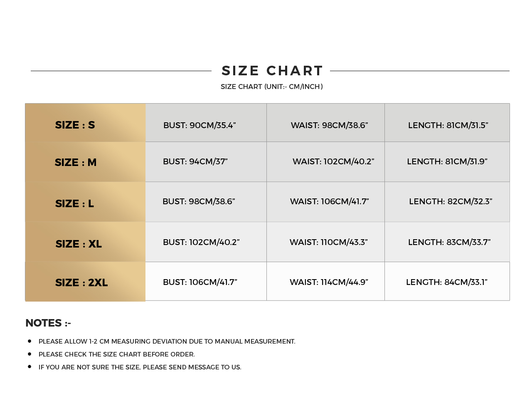The image size is (532, 416).
Task: Click the SIZE CHART heading
Action: click(x=272, y=71)
